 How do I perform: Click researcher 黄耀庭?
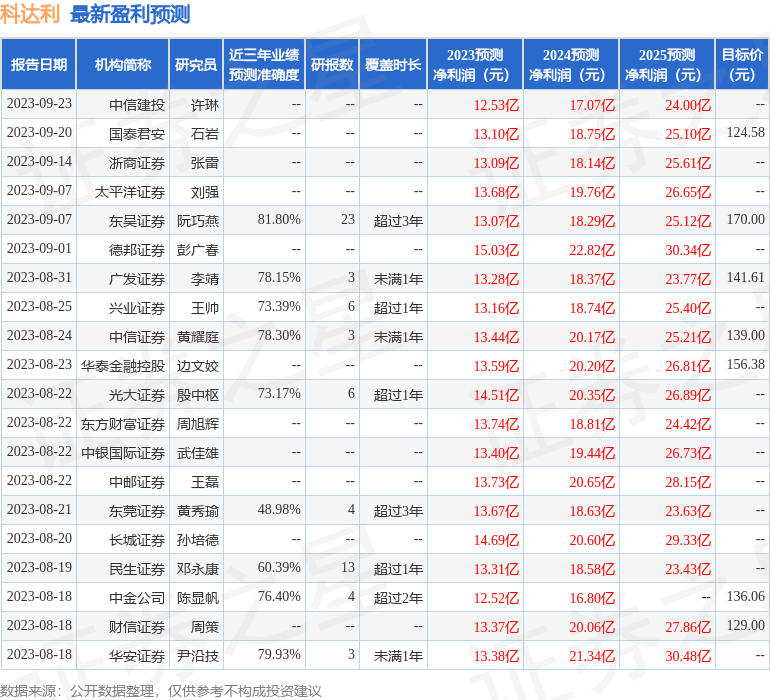[198, 337]
